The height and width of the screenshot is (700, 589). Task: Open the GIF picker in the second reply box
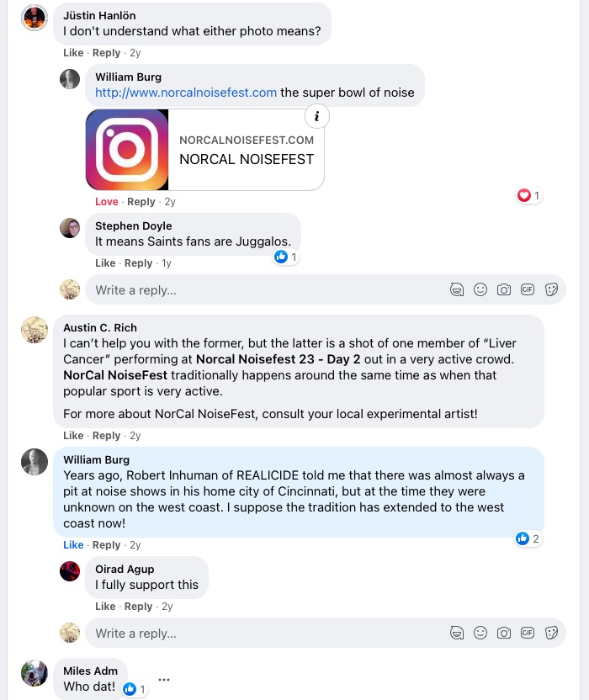coord(528,633)
